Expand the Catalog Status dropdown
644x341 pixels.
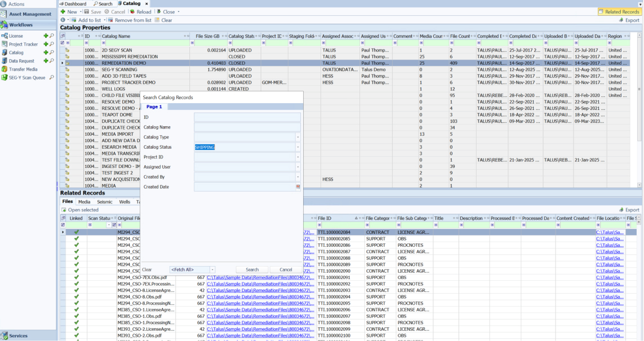click(x=298, y=147)
